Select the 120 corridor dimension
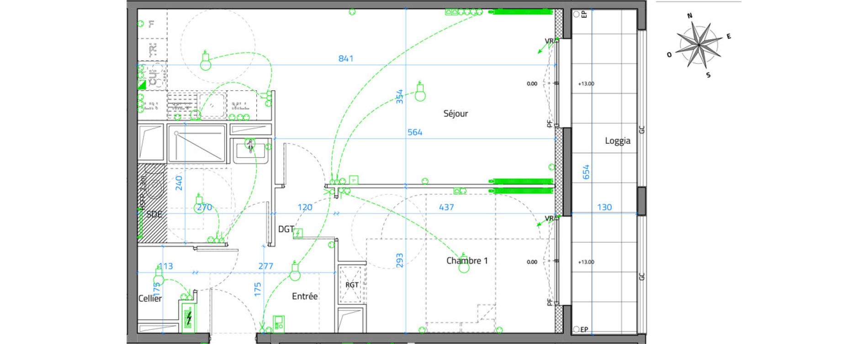This screenshot has height=344, width=868. pos(305,207)
